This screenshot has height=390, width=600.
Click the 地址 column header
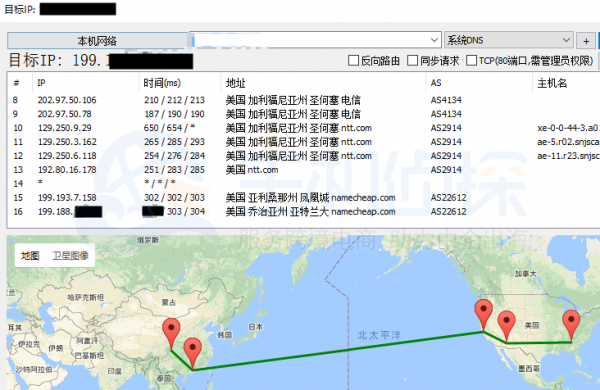235,83
